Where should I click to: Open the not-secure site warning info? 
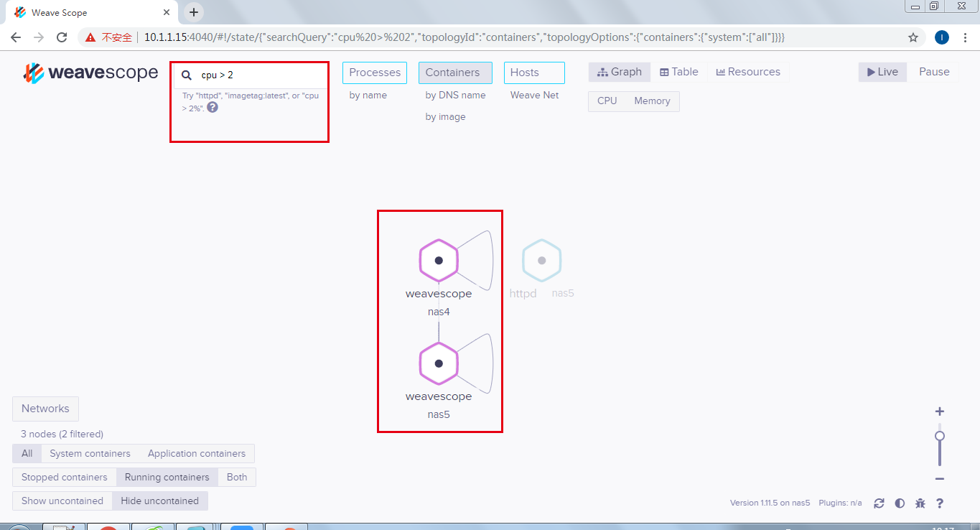pos(108,37)
